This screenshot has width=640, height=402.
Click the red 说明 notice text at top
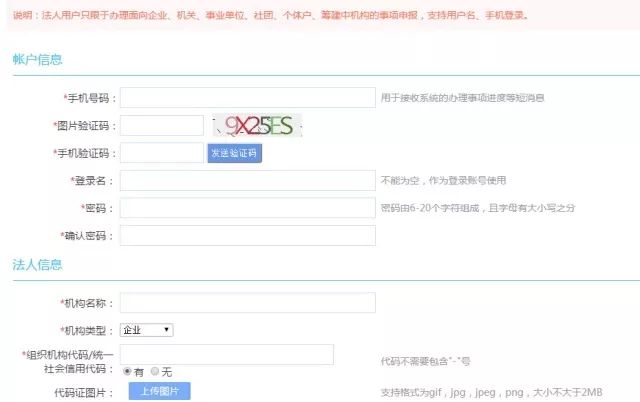pos(271,16)
